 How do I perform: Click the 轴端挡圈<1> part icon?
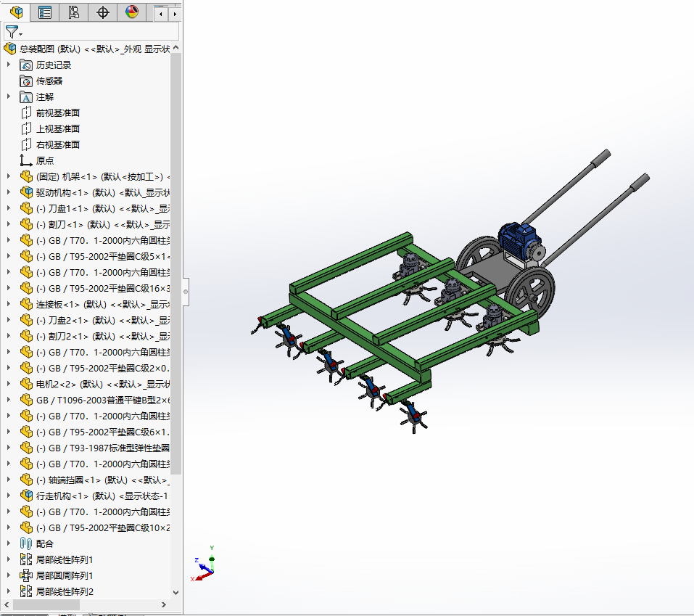coord(27,480)
